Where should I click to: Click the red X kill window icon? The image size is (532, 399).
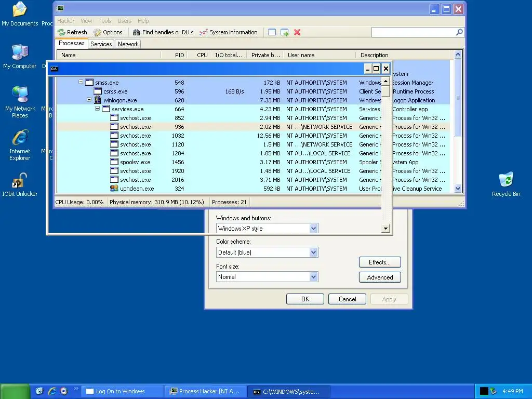[297, 32]
